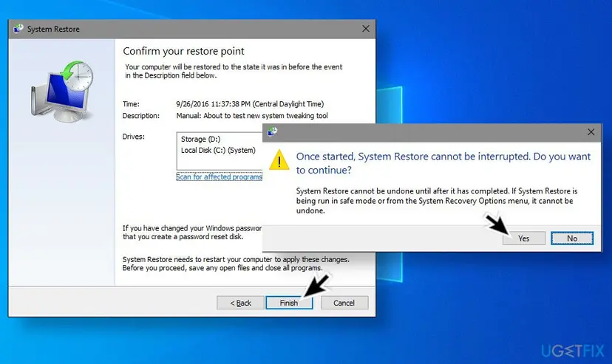Click No in the confirmation dialog
612x364 pixels.
572,238
